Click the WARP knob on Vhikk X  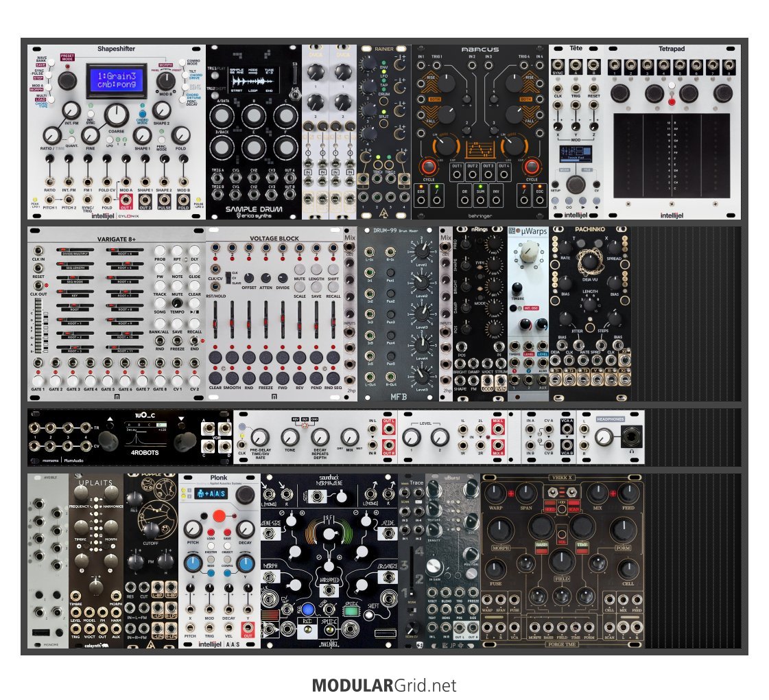point(495,492)
